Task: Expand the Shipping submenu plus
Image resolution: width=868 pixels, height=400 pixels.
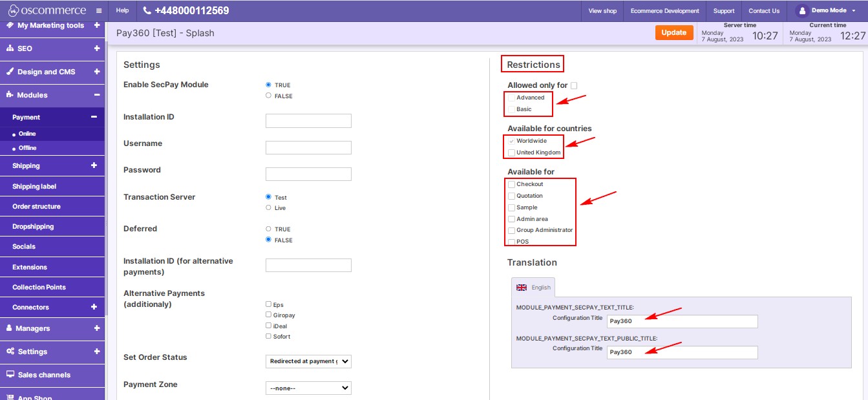Action: [94, 165]
